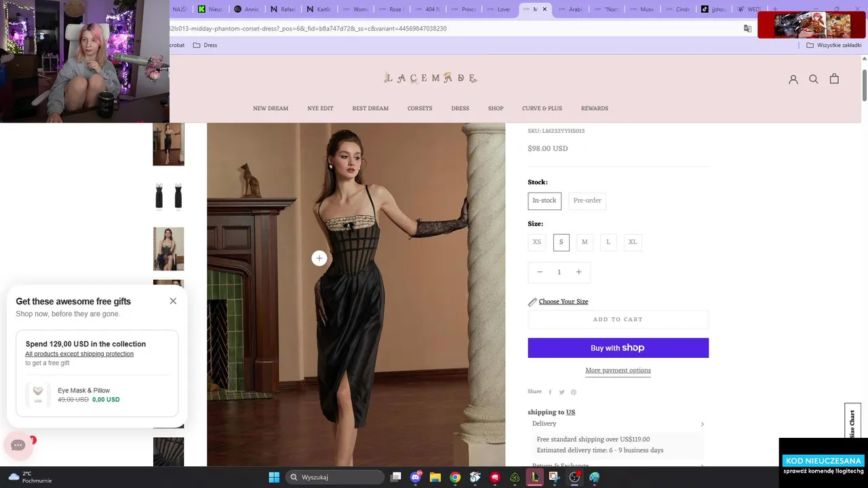Viewport: 868px width, 488px height.
Task: Switch to the Rose browser tab
Action: pos(391,9)
